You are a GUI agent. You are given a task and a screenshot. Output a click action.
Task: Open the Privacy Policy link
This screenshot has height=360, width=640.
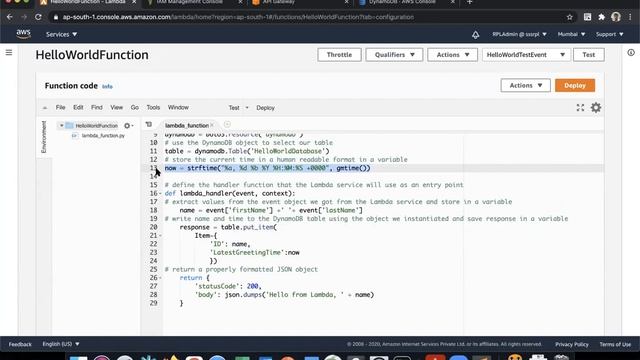[572, 344]
